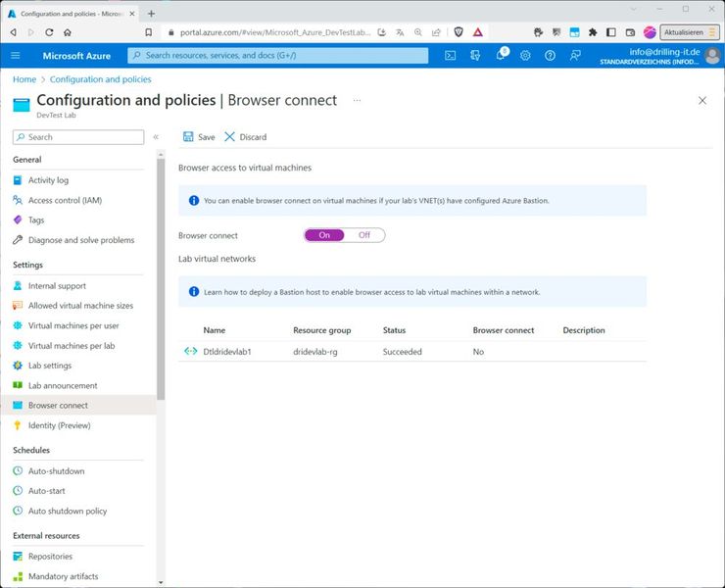Click Search resources, services, and docs box
The width and height of the screenshot is (725, 588).
click(x=278, y=56)
